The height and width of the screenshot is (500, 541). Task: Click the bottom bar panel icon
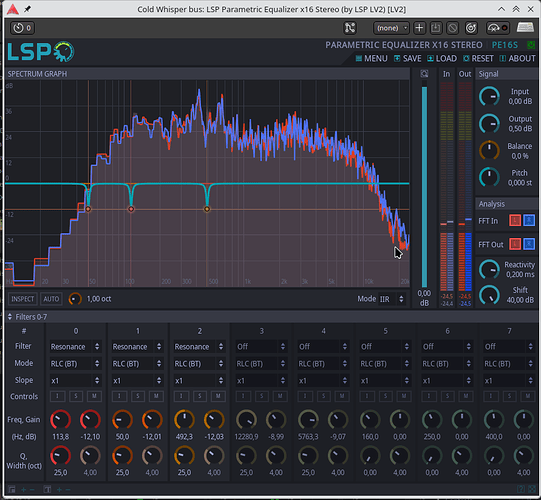coord(47,489)
